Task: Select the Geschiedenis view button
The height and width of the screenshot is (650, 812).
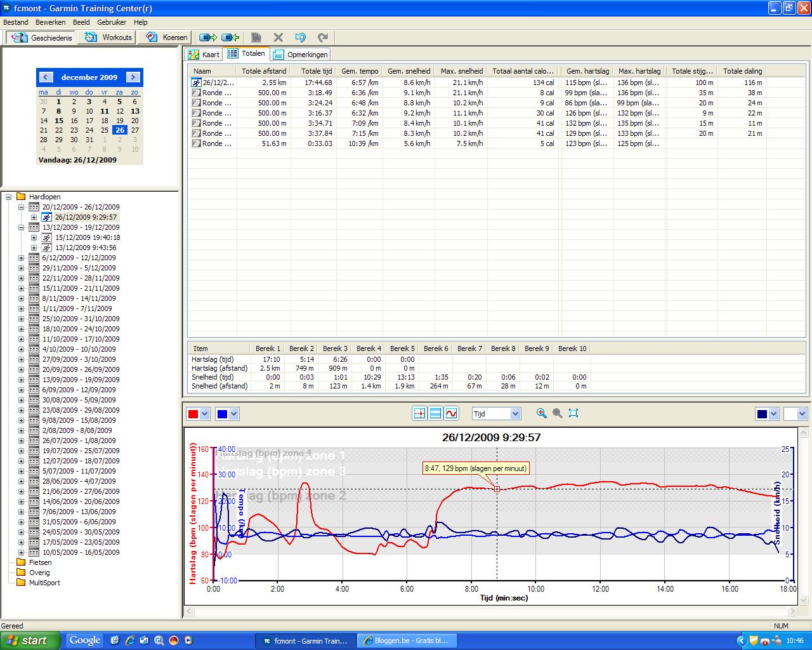Action: 42,37
